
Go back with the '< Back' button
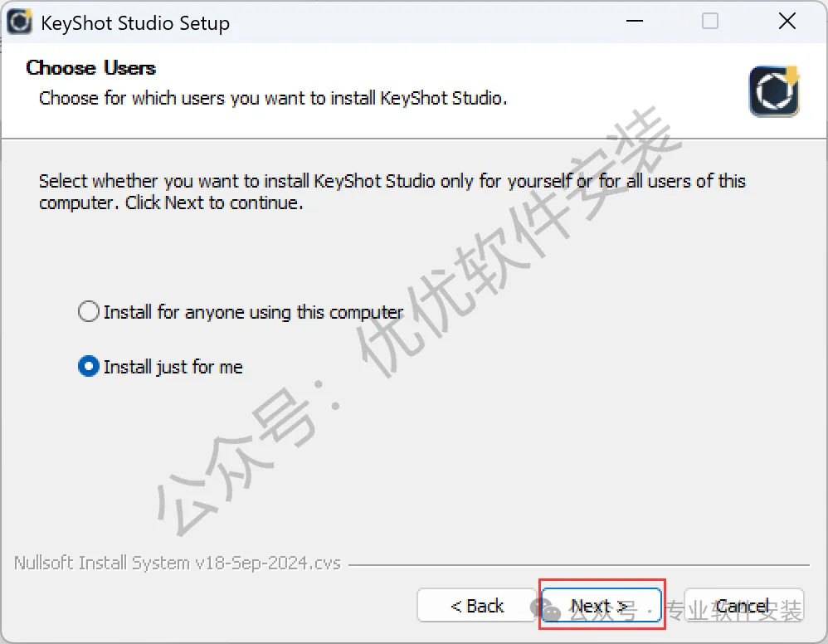477,606
